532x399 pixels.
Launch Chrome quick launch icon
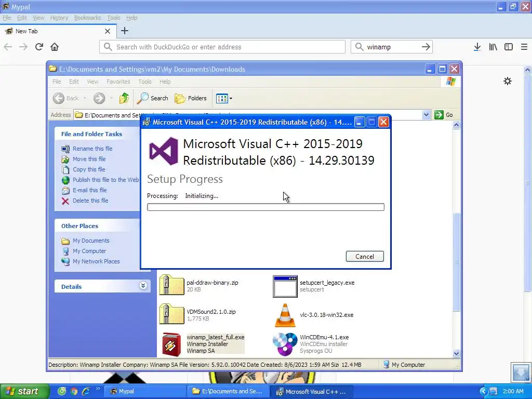74,391
